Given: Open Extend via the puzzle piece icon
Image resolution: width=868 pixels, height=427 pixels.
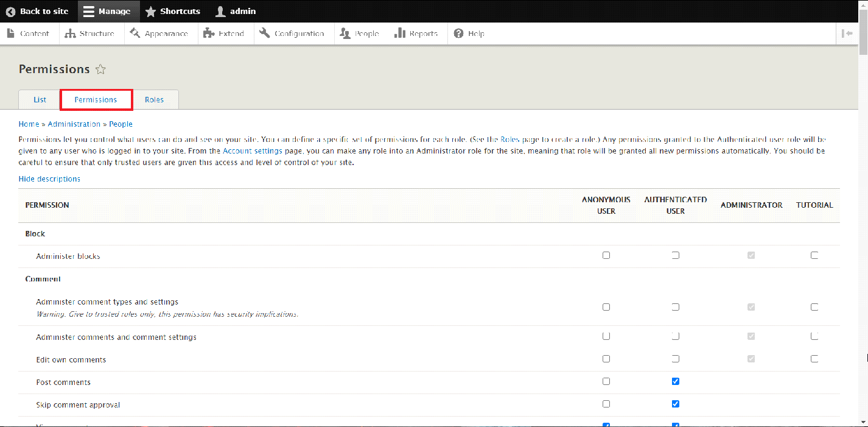Looking at the screenshot, I should 209,34.
